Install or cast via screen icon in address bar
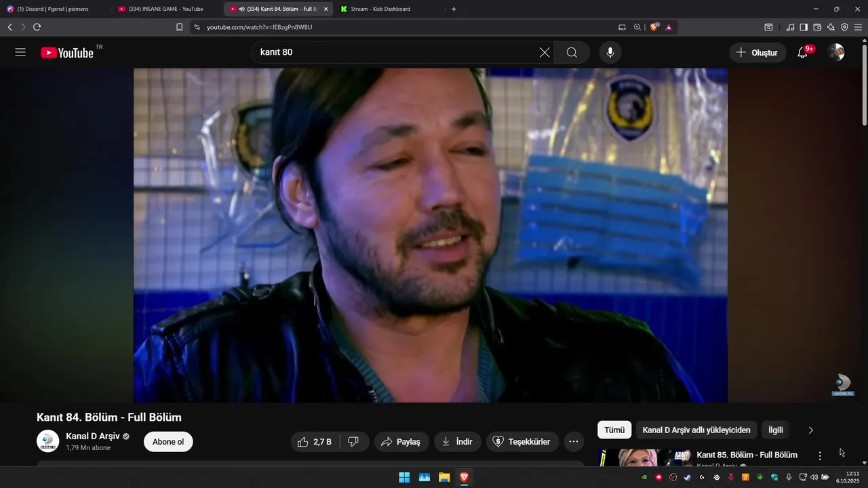Viewport: 868px width, 488px height. (x=622, y=27)
